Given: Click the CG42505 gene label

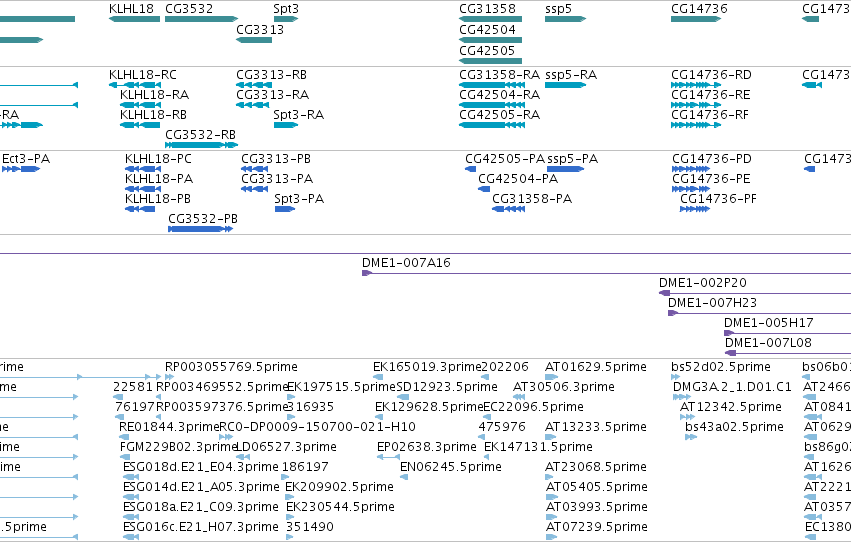Looking at the screenshot, I should click(487, 50).
